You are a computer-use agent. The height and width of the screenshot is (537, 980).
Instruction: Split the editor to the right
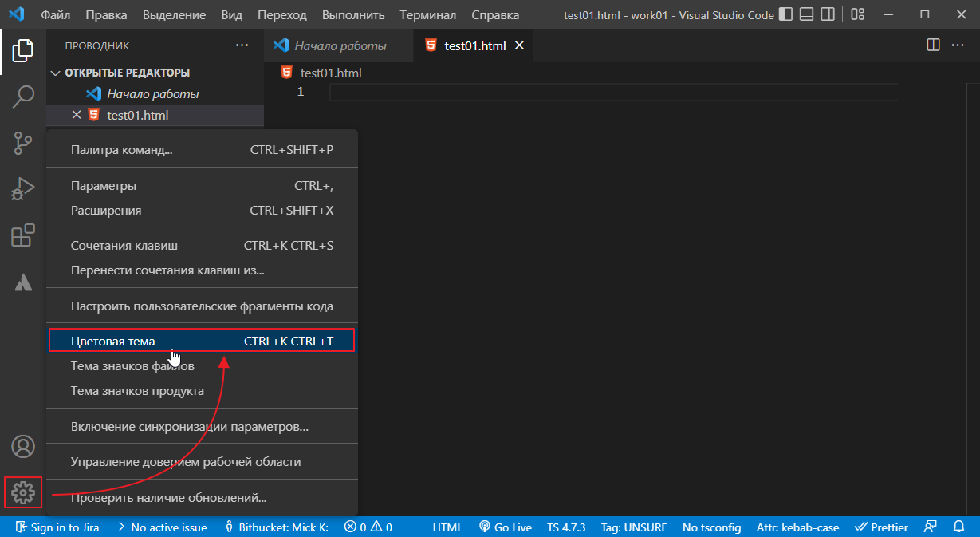[933, 45]
